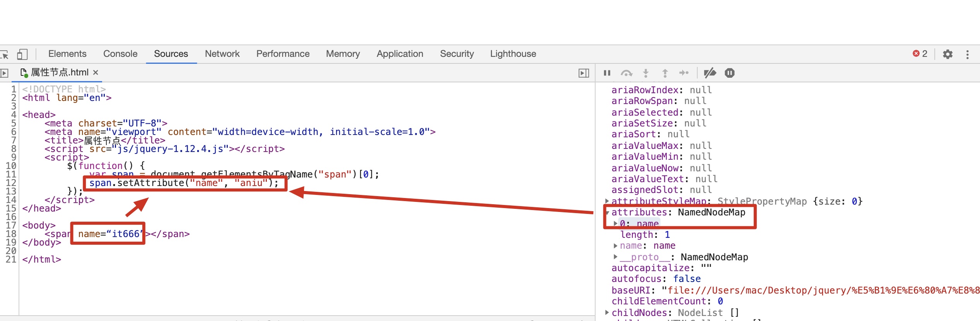This screenshot has width=980, height=321.
Task: Expand the attributeStyleMap property
Action: click(x=607, y=201)
